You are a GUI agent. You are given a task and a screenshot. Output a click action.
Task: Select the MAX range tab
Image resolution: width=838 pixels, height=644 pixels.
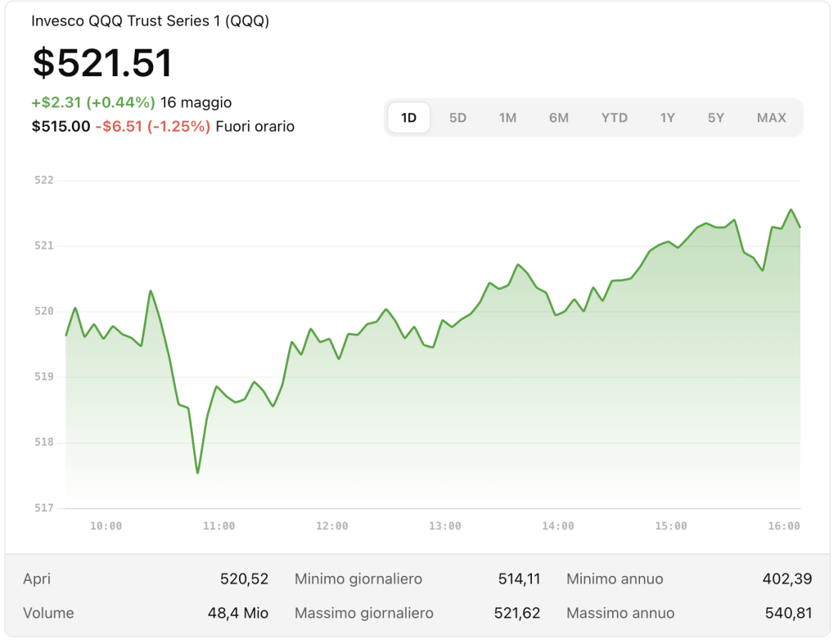tap(771, 118)
